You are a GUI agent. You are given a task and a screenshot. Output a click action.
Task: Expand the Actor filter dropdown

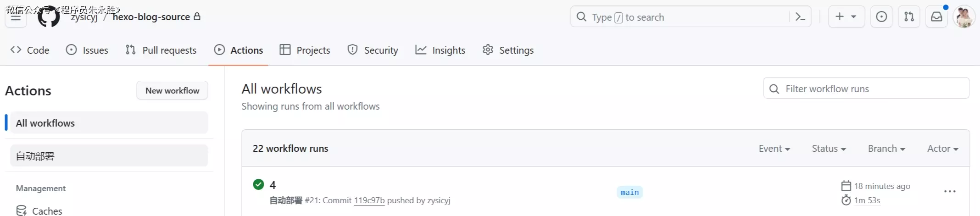[x=942, y=149]
